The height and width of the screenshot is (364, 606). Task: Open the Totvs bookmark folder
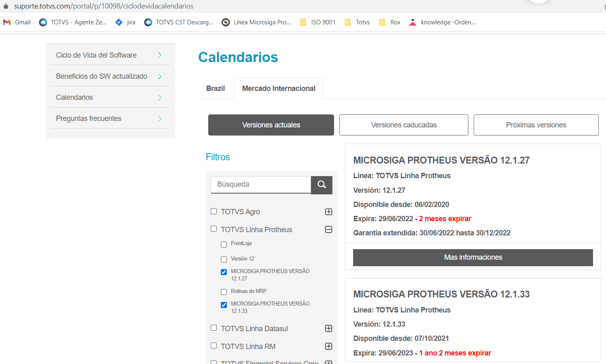click(357, 22)
